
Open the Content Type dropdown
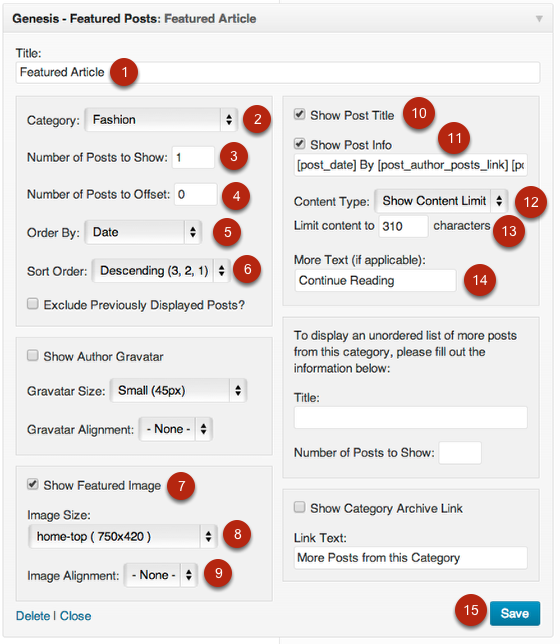coord(441,201)
